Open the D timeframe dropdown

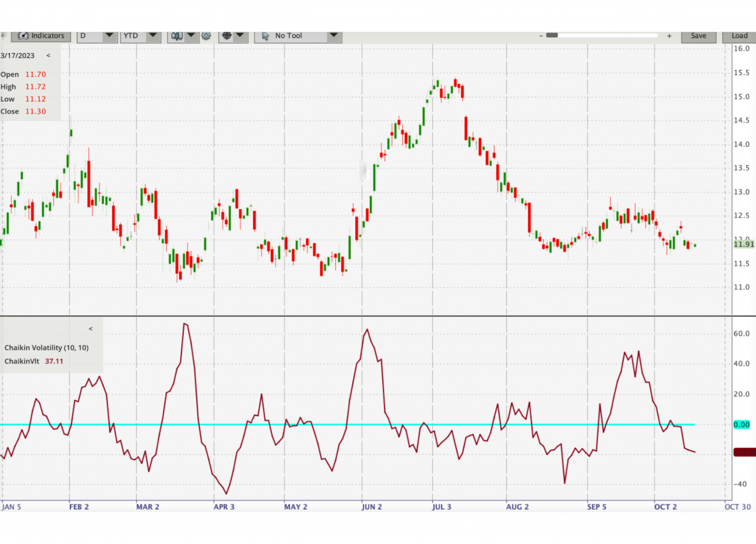(x=109, y=35)
